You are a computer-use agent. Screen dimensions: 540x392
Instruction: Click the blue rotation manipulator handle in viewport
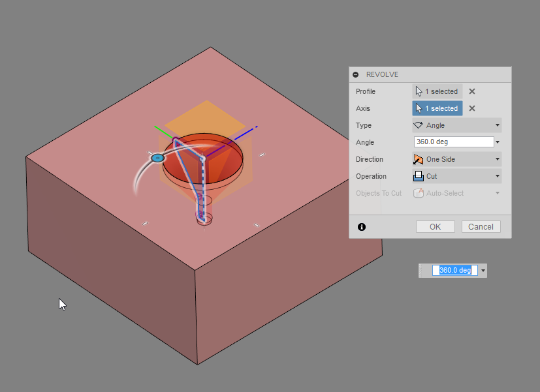(157, 158)
